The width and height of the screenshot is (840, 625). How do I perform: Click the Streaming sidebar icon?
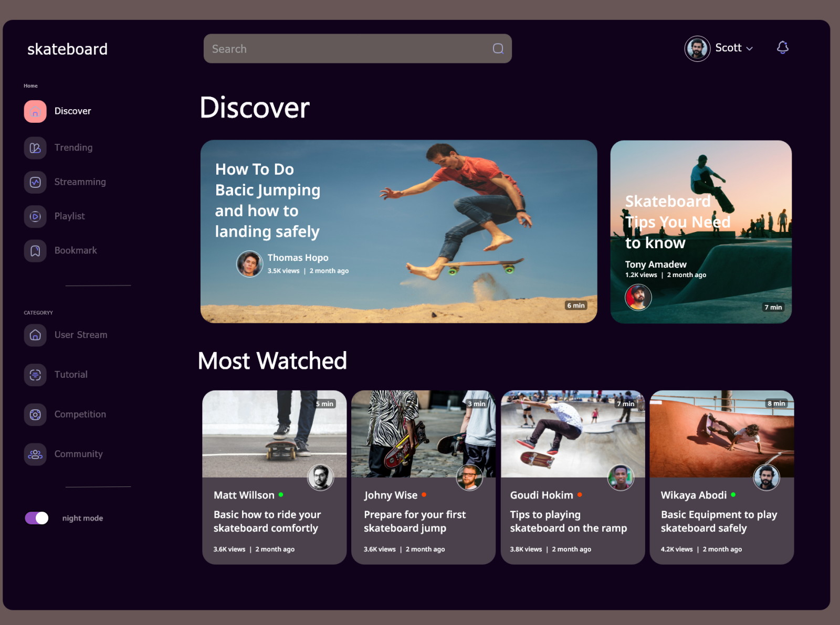35,182
